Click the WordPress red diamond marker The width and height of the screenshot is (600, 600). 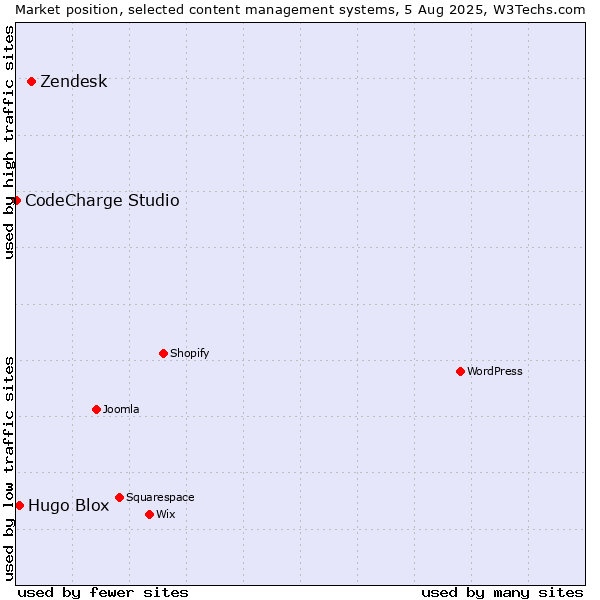coord(460,372)
